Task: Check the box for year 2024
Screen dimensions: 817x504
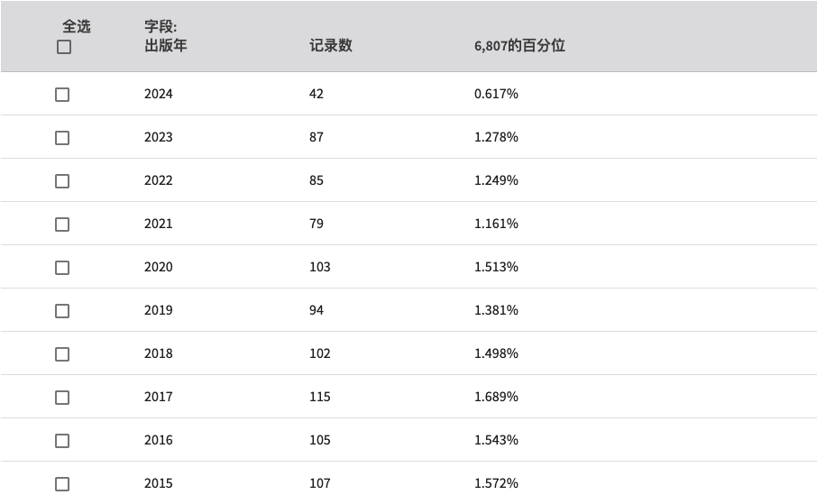Action: click(x=62, y=95)
